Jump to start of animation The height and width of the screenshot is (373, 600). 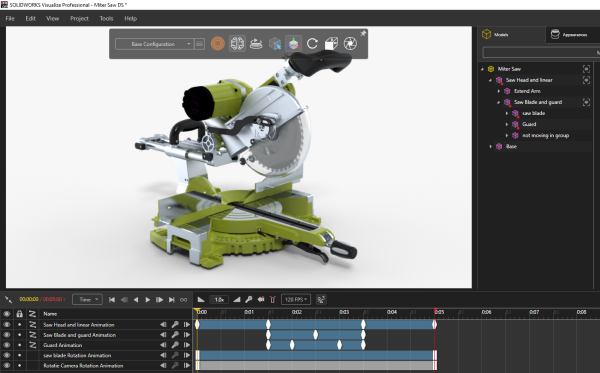tap(112, 300)
